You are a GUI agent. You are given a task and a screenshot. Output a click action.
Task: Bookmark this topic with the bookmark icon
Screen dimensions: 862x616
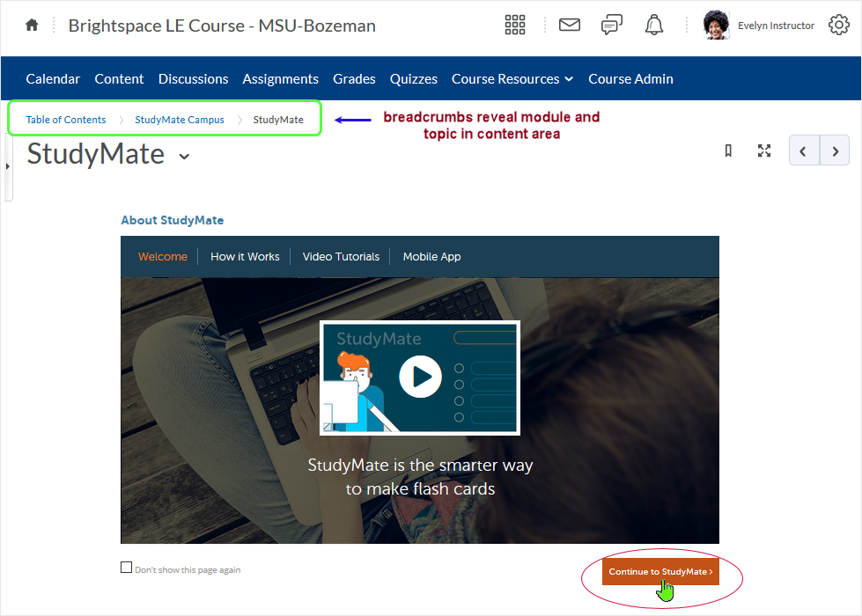tap(728, 150)
